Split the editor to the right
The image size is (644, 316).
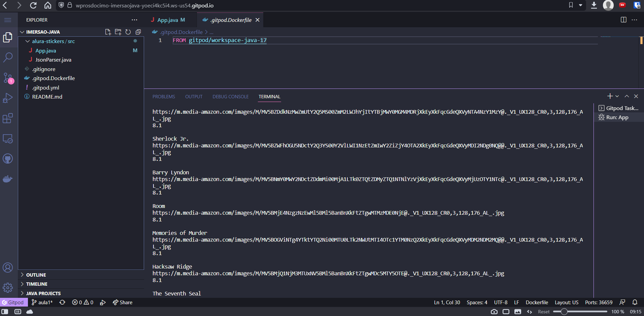coord(623,20)
